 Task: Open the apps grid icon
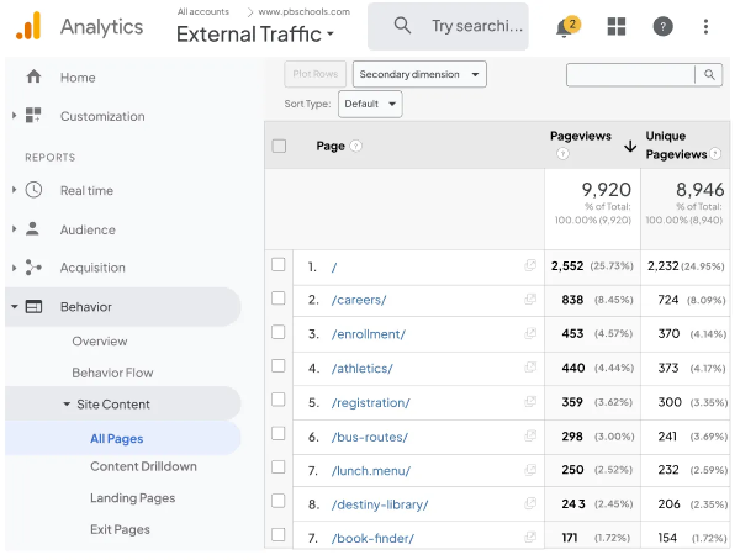click(617, 27)
